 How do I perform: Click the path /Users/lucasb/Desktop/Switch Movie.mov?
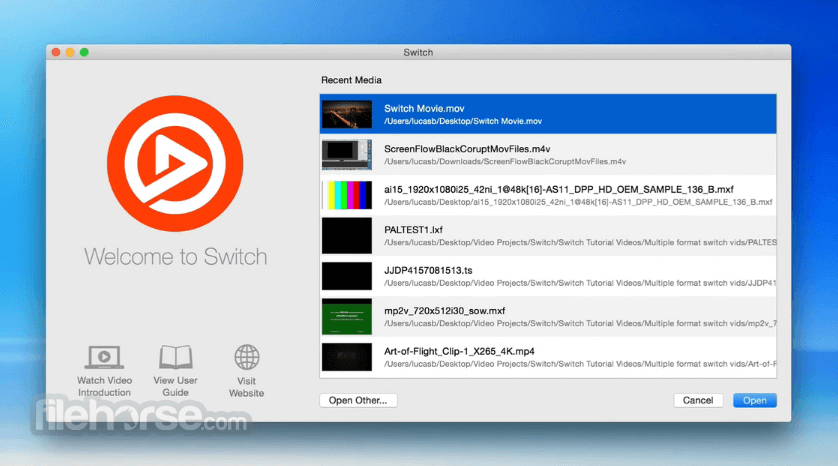463,121
